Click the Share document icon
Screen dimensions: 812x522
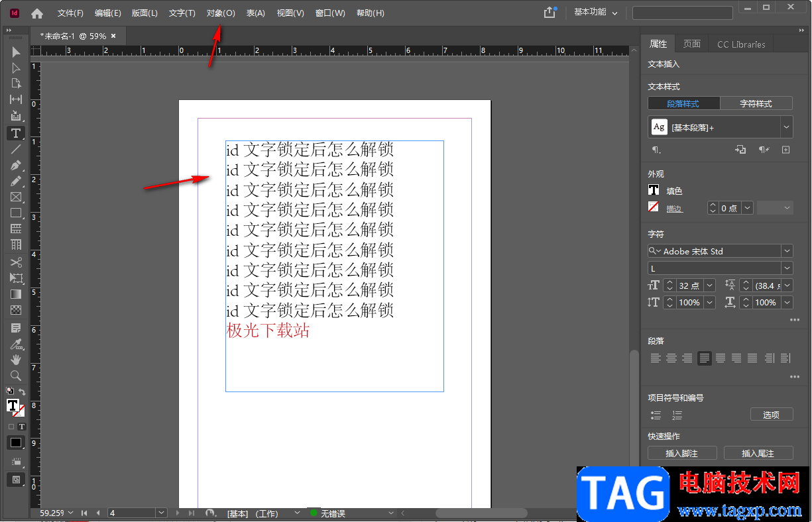tap(550, 13)
